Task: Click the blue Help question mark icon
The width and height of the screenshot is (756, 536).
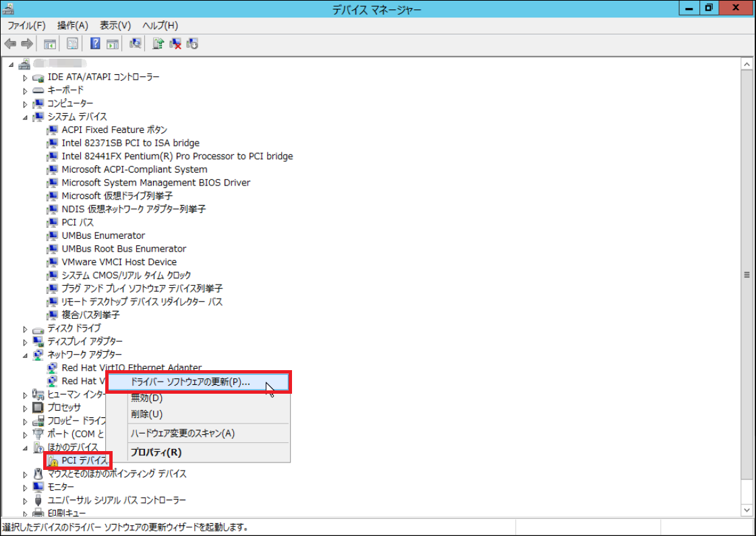Action: click(95, 44)
